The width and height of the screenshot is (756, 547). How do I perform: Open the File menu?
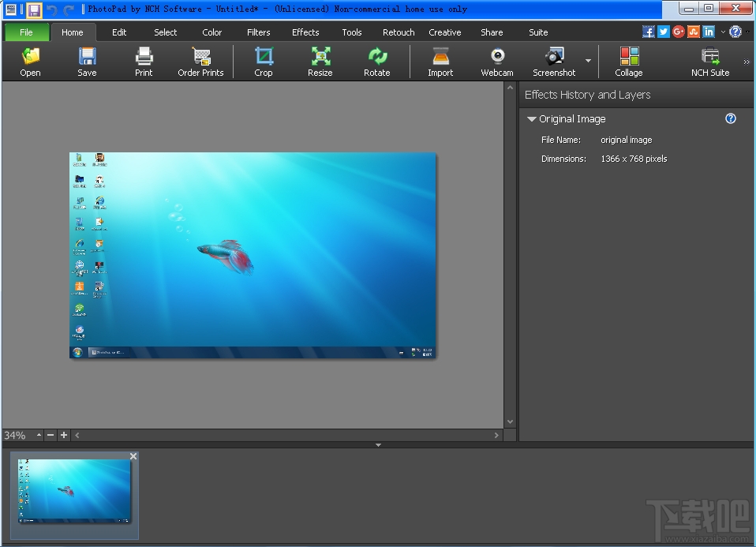26,32
